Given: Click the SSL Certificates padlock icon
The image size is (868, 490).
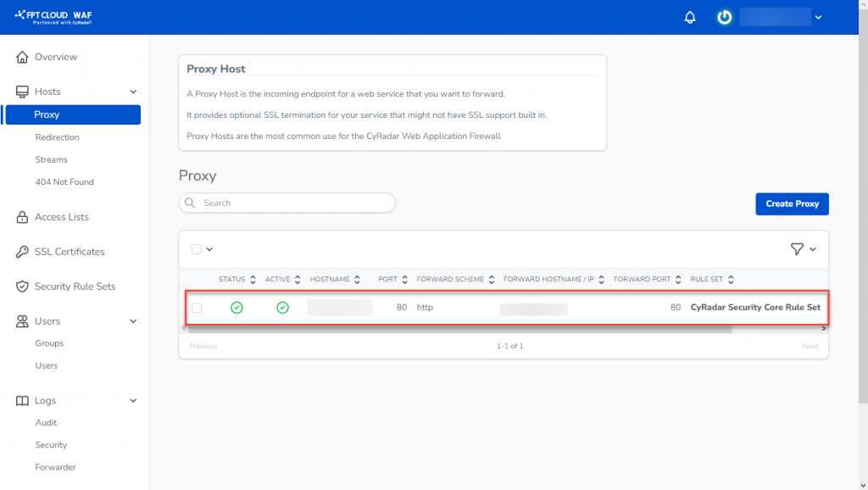Looking at the screenshot, I should 20,251.
